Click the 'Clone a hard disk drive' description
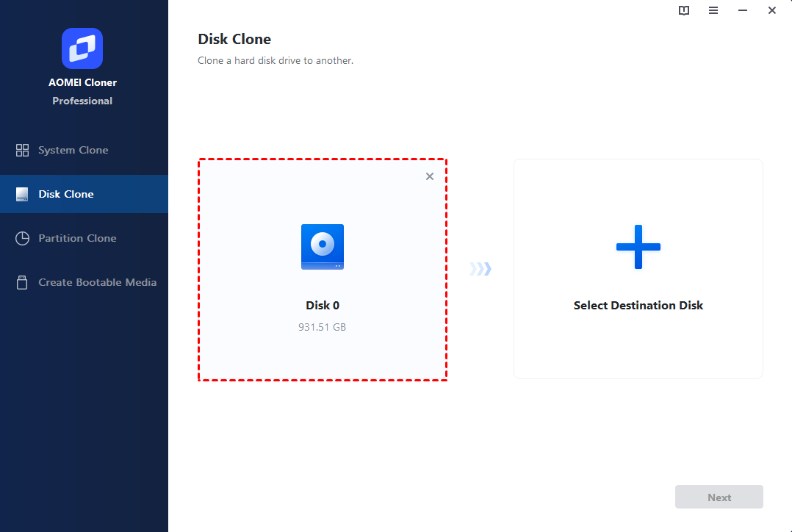Image resolution: width=792 pixels, height=532 pixels. 276,61
